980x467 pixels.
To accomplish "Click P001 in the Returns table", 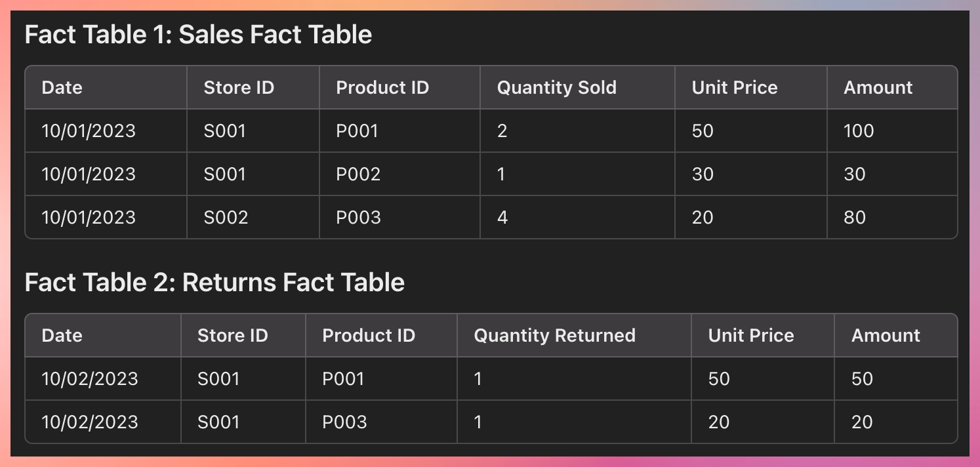I will click(x=343, y=379).
